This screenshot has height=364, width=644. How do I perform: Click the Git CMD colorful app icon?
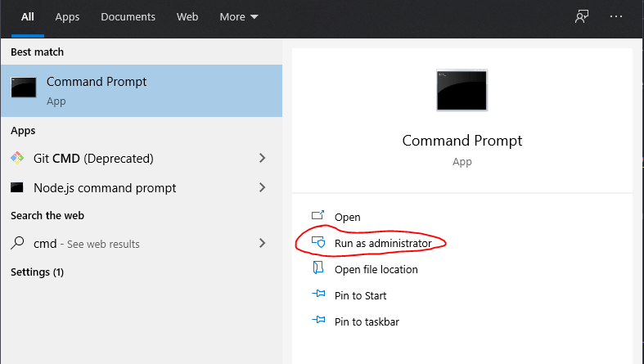pyautogui.click(x=17, y=158)
